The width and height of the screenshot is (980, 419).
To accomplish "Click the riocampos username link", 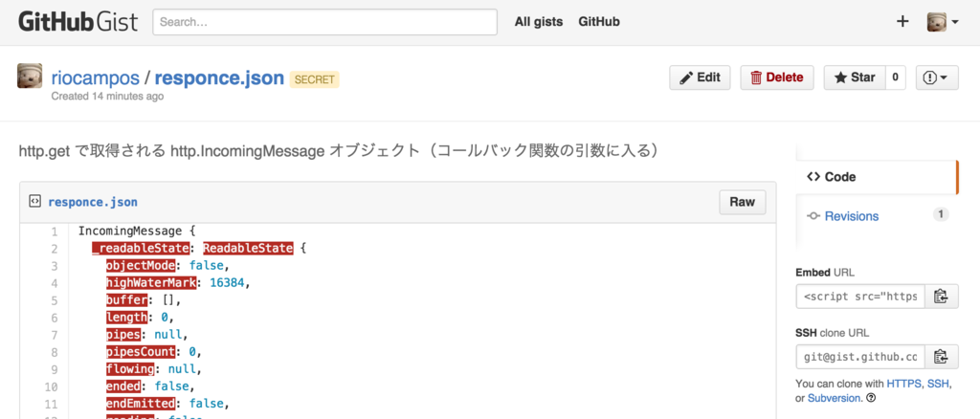I will pyautogui.click(x=95, y=78).
